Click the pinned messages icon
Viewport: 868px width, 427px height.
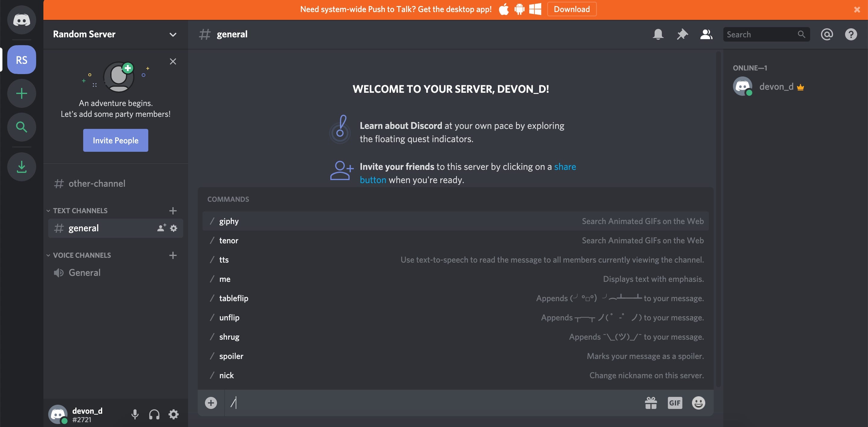[682, 34]
